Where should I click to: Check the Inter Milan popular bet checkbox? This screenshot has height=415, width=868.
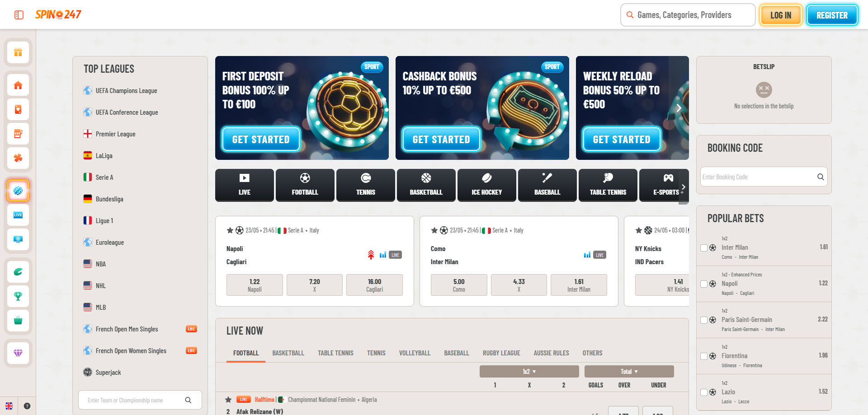click(704, 248)
